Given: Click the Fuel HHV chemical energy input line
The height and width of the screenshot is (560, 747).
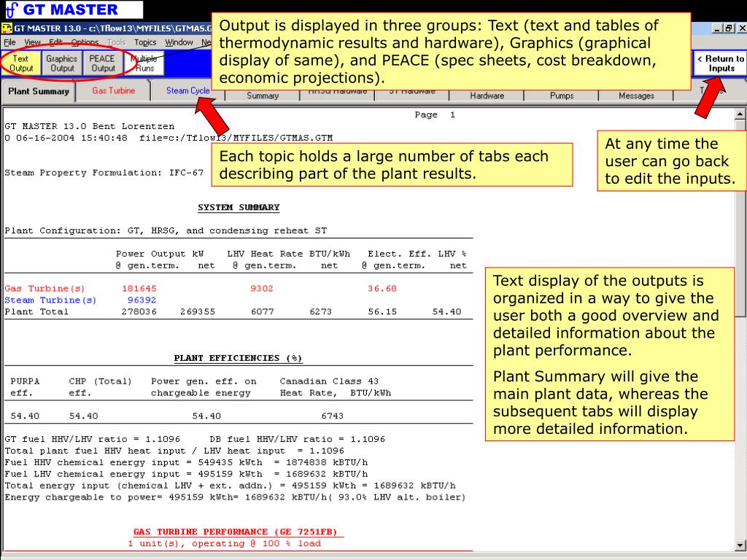Looking at the screenshot, I should 186,462.
